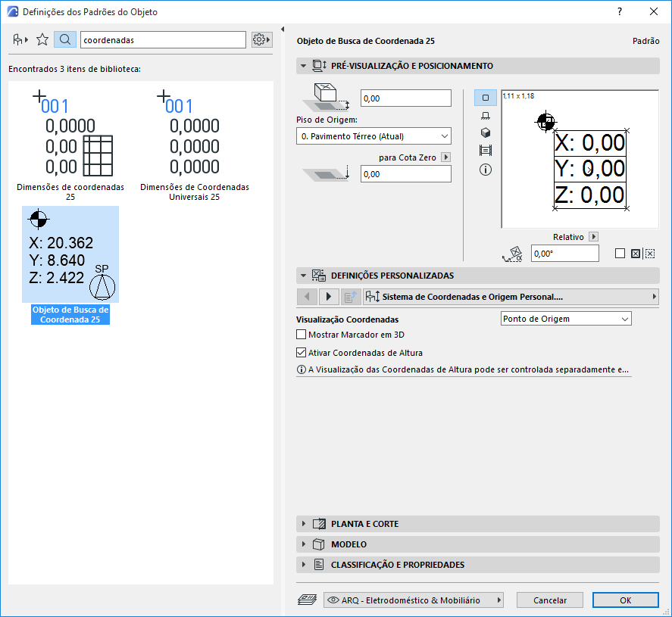Go to next custom settings page

point(329,297)
